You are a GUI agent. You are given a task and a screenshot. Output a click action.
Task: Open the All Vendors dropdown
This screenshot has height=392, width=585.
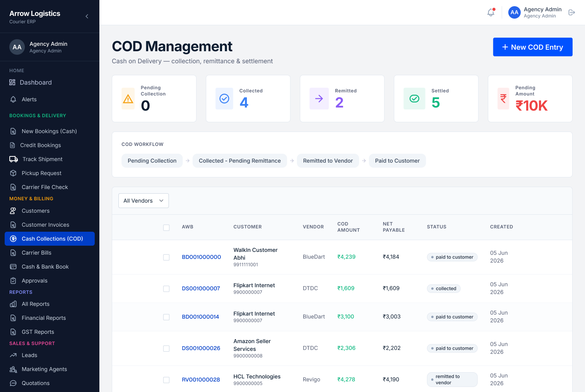pyautogui.click(x=144, y=201)
